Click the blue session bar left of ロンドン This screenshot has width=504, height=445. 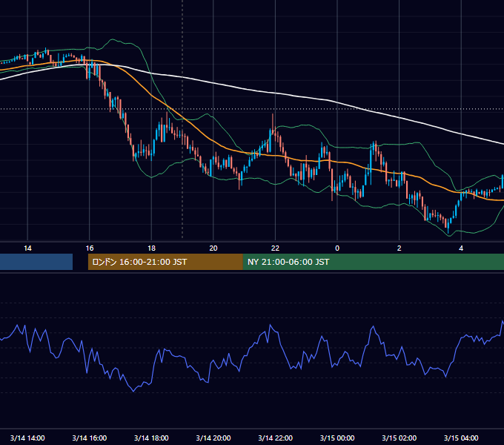[x=36, y=262]
